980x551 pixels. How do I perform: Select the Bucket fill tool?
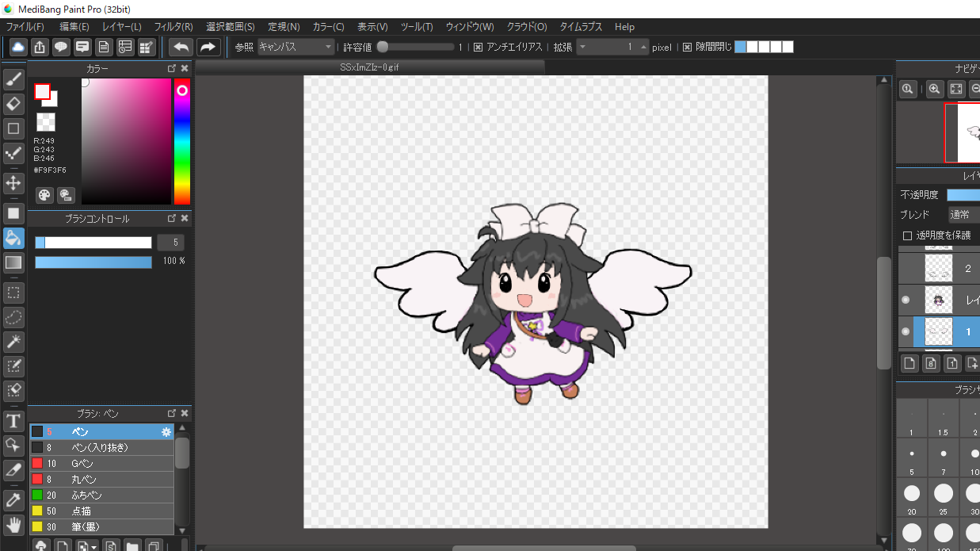tap(13, 238)
